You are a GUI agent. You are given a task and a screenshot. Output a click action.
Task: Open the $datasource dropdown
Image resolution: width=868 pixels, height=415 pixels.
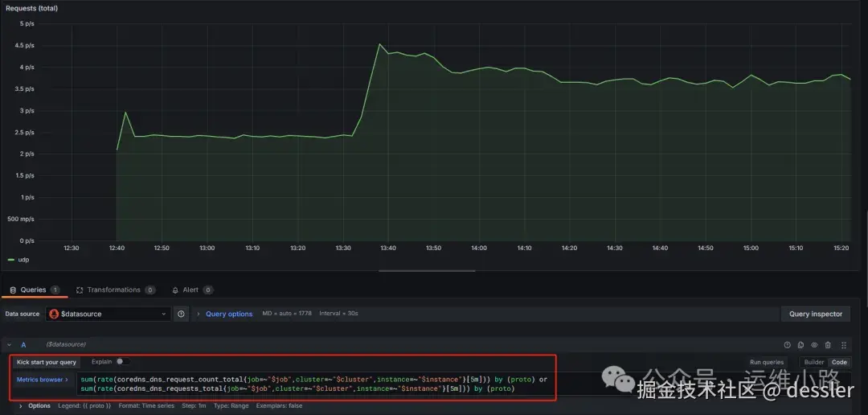coord(108,314)
